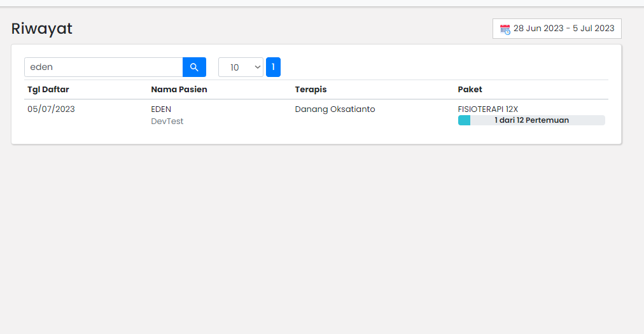Viewport: 644px width, 334px height.
Task: Select therapist Danang Oksatianto cell
Action: 335,109
